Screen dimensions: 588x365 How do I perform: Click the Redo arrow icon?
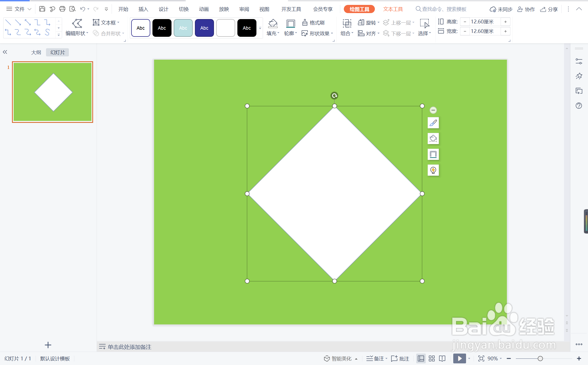[x=96, y=9]
